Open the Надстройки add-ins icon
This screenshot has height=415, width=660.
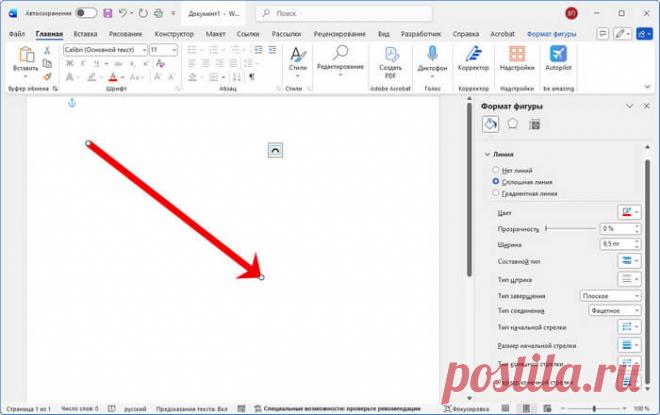(516, 55)
